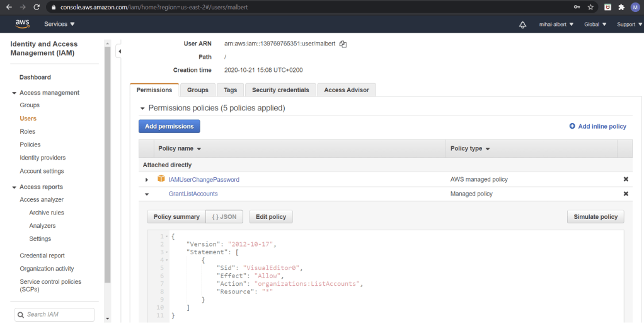Open the Access Advisor tab
Viewport: 644px width, 323px height.
click(x=347, y=90)
